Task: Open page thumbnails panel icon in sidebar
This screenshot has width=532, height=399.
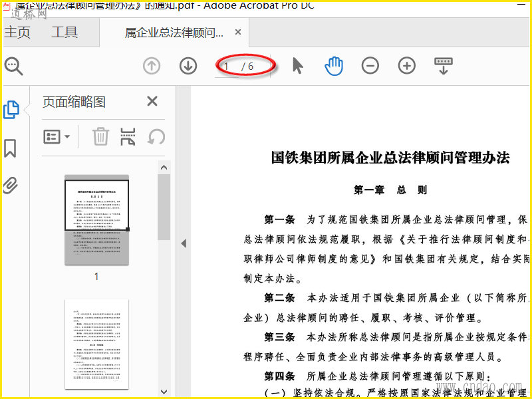Action: click(11, 110)
